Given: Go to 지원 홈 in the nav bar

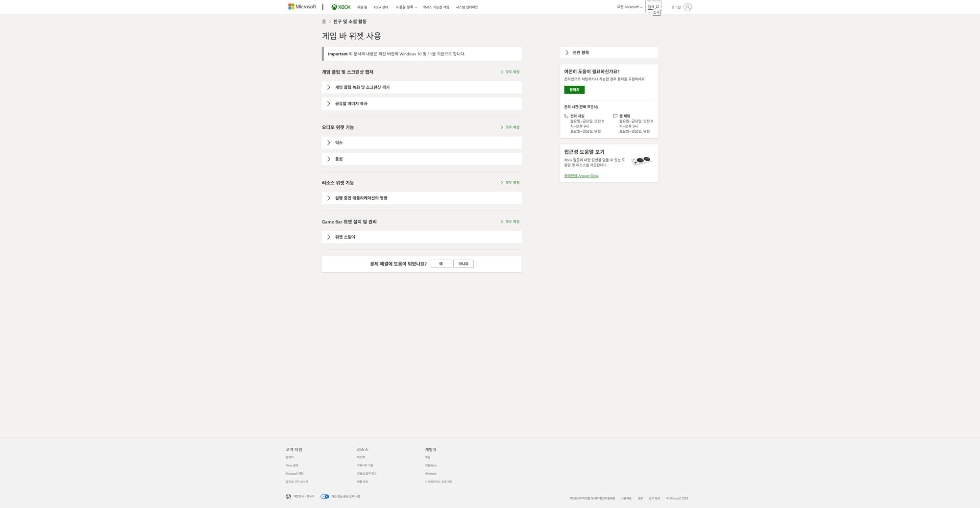Looking at the screenshot, I should pyautogui.click(x=362, y=7).
